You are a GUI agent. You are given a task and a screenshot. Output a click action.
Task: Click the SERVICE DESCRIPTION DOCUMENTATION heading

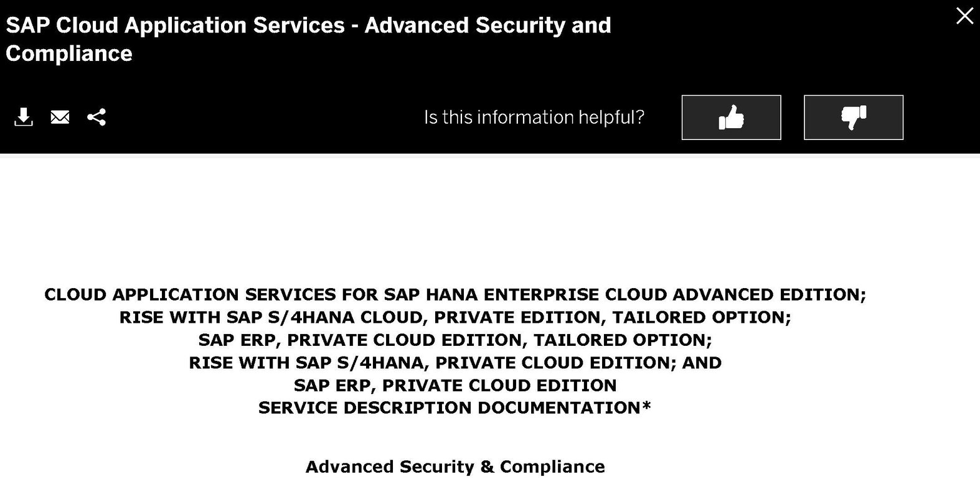point(455,408)
